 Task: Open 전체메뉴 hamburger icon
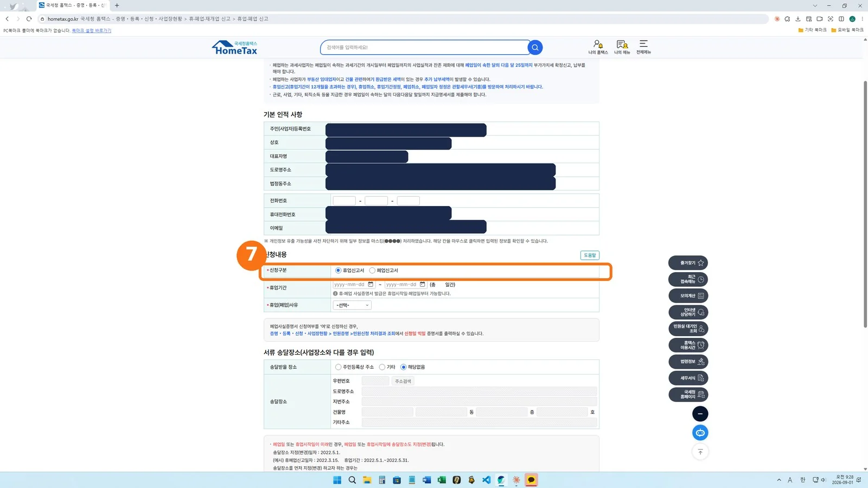(x=643, y=47)
